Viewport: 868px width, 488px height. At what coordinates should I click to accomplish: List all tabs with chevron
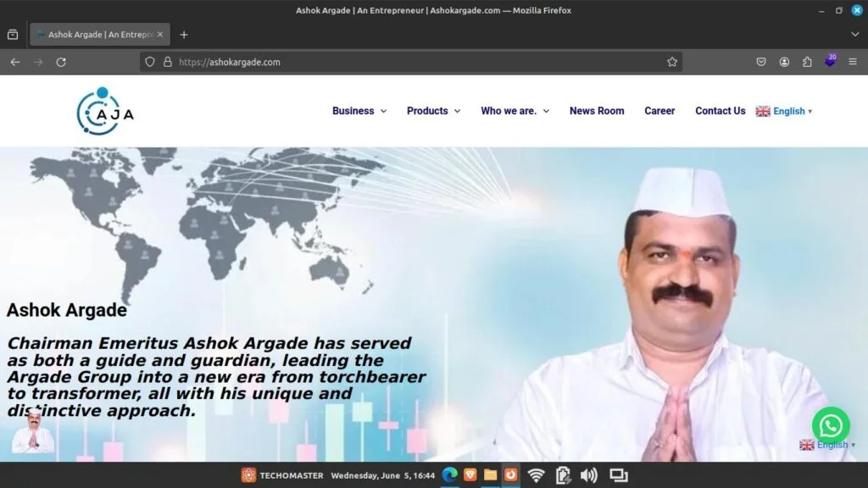[854, 34]
